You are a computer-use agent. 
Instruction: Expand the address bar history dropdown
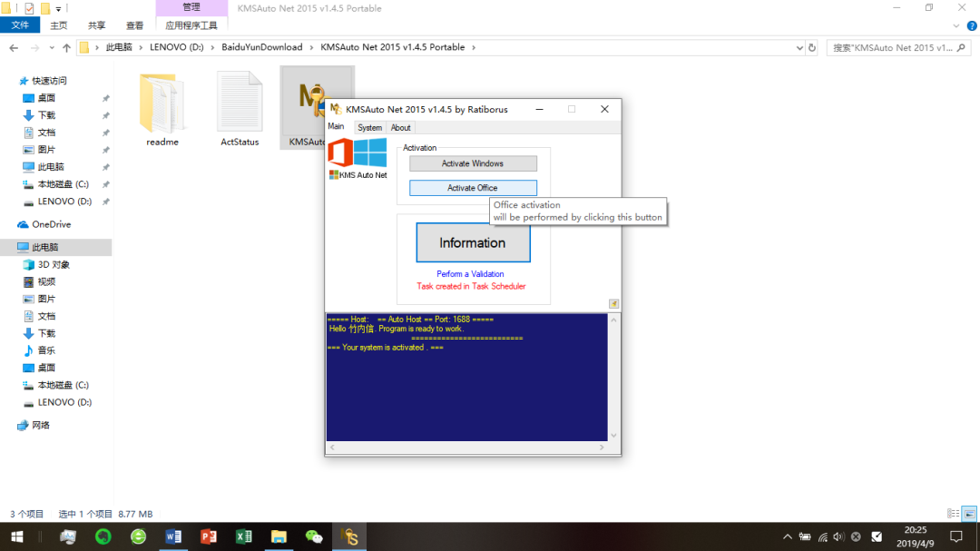pos(799,47)
